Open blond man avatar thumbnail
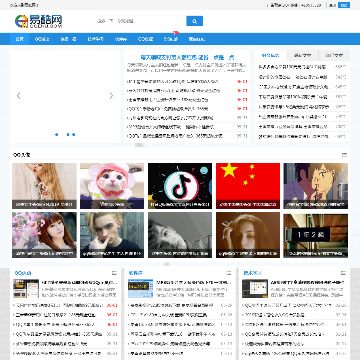The image size is (360, 360). tap(112, 235)
